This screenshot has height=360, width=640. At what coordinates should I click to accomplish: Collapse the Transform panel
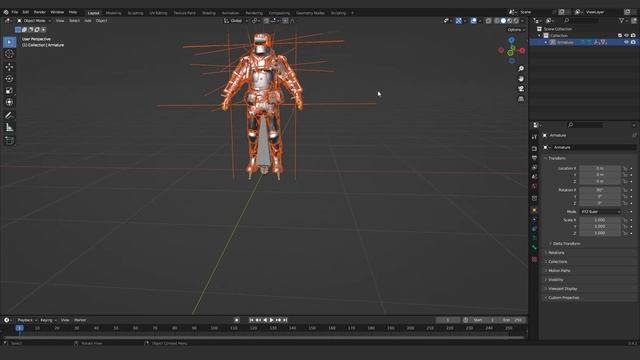(x=556, y=158)
